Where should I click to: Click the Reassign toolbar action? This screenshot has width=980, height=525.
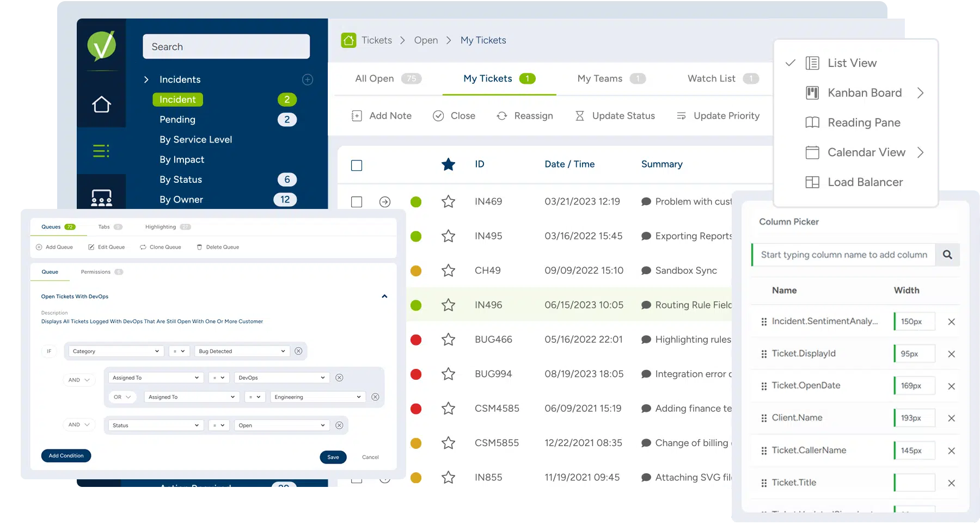coord(525,116)
